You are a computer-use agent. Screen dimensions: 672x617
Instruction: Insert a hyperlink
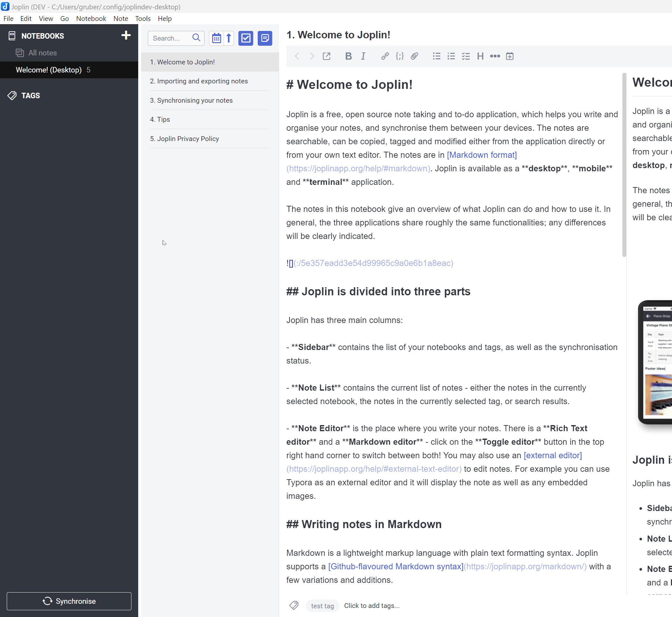[x=385, y=56]
